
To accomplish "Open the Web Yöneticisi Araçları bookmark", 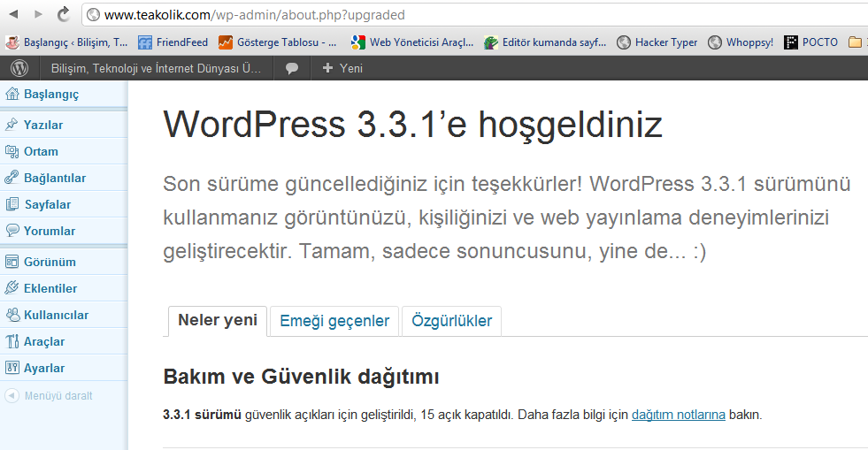I will (412, 42).
